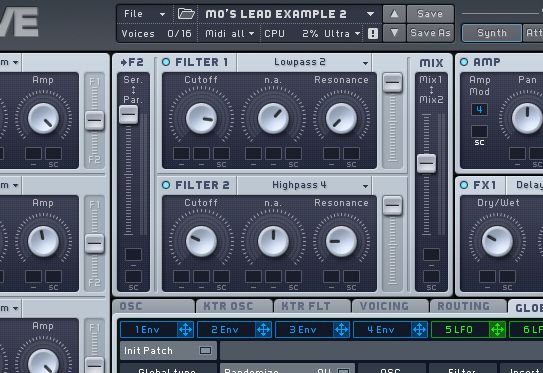Open the preset name dropdown arrow
This screenshot has height=373, width=543.
pos(370,14)
